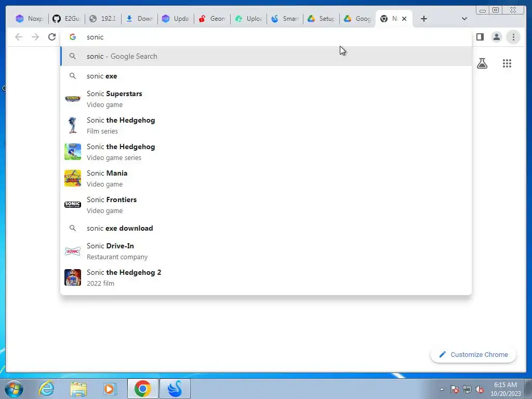Screen dimensions: 532x399
Task: Click the Customize Chrome button
Action: click(473, 354)
